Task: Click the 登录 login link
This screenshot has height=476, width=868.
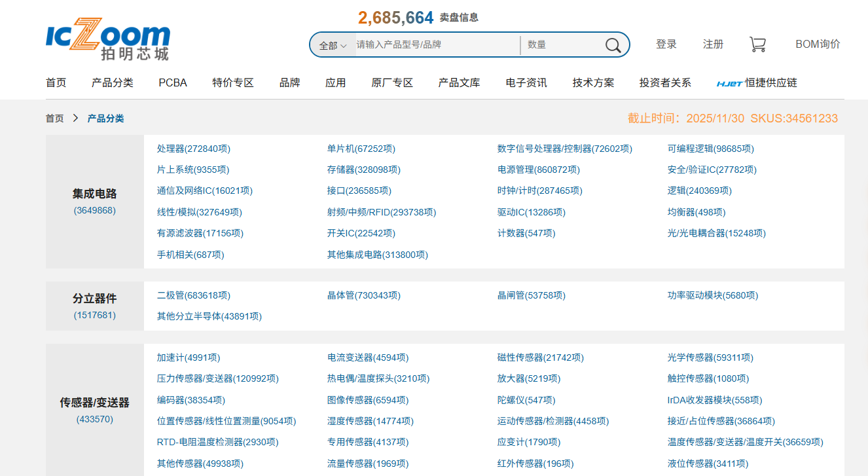Action: 666,44
